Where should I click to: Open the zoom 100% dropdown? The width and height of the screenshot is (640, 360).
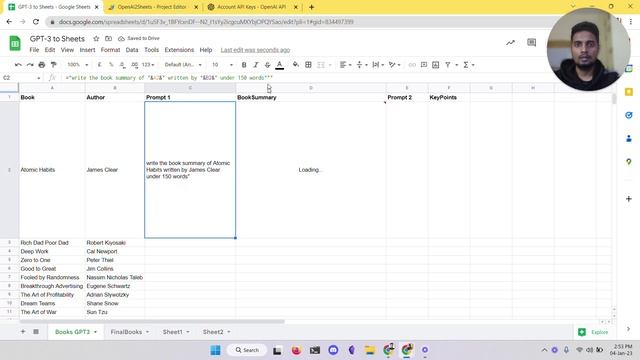coord(77,64)
